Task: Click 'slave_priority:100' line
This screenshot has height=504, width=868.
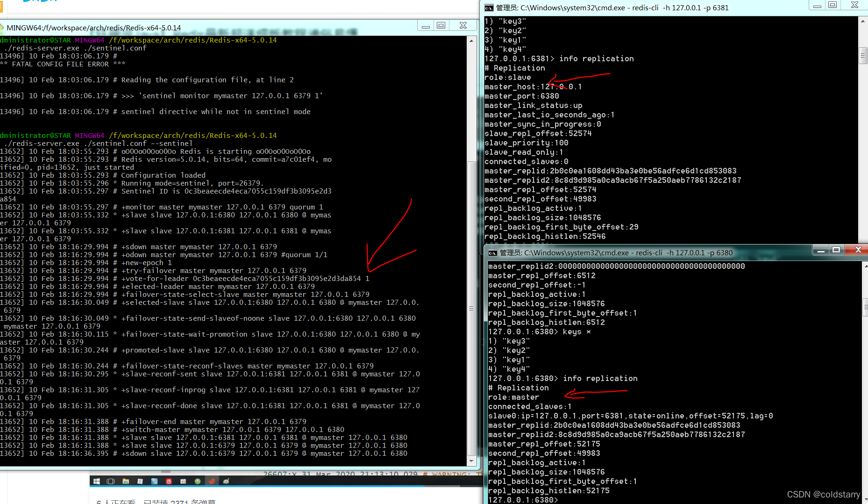Action: 526,143
